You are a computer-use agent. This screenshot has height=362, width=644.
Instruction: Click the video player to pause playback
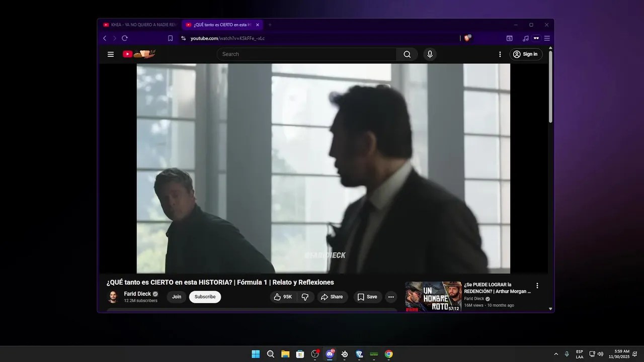tap(323, 168)
